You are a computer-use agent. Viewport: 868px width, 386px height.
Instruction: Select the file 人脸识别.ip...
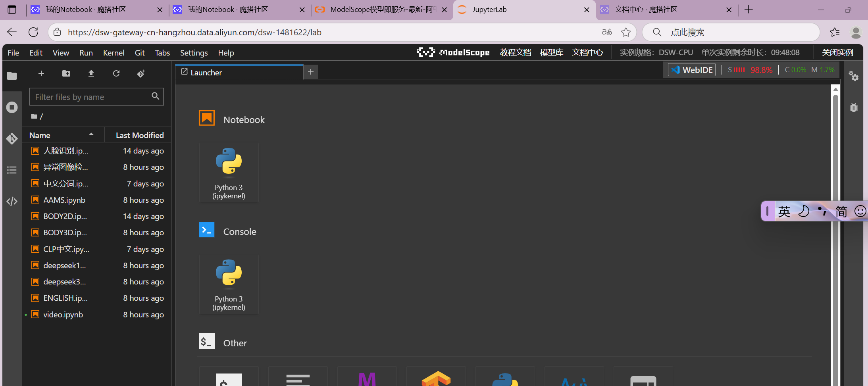96,151
